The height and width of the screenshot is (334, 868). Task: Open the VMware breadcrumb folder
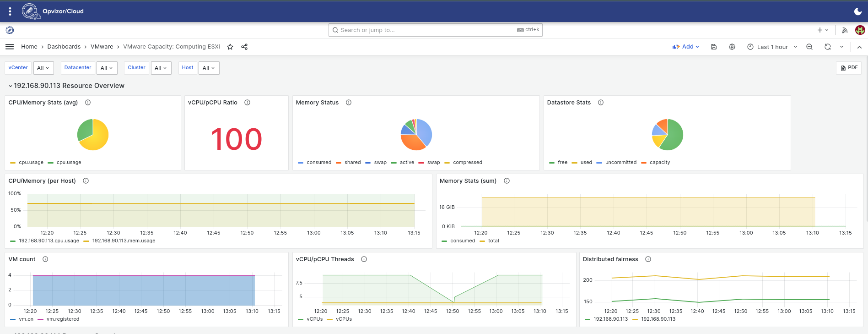click(102, 47)
